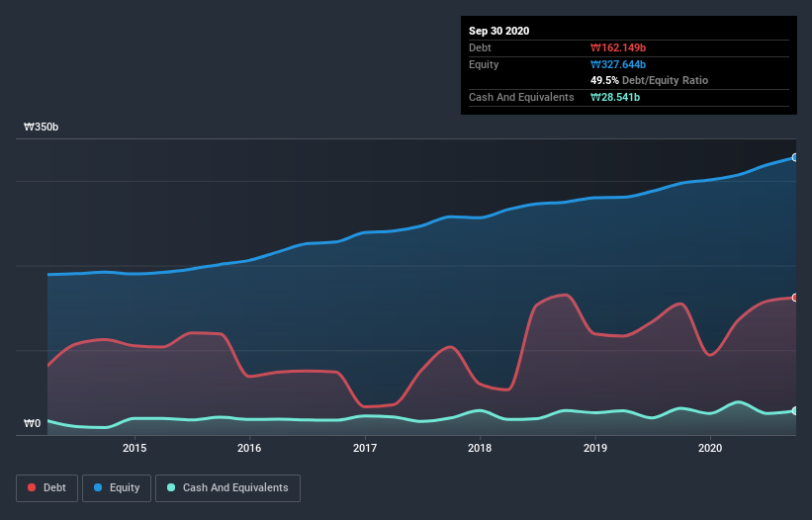
Task: Click the 2016 axis label
Action: (x=249, y=448)
